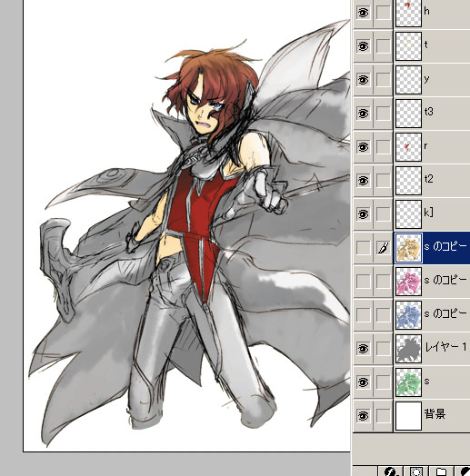Click layer t2's transparent thumbnail
Viewport: 470px width, 476px height.
coord(408,181)
